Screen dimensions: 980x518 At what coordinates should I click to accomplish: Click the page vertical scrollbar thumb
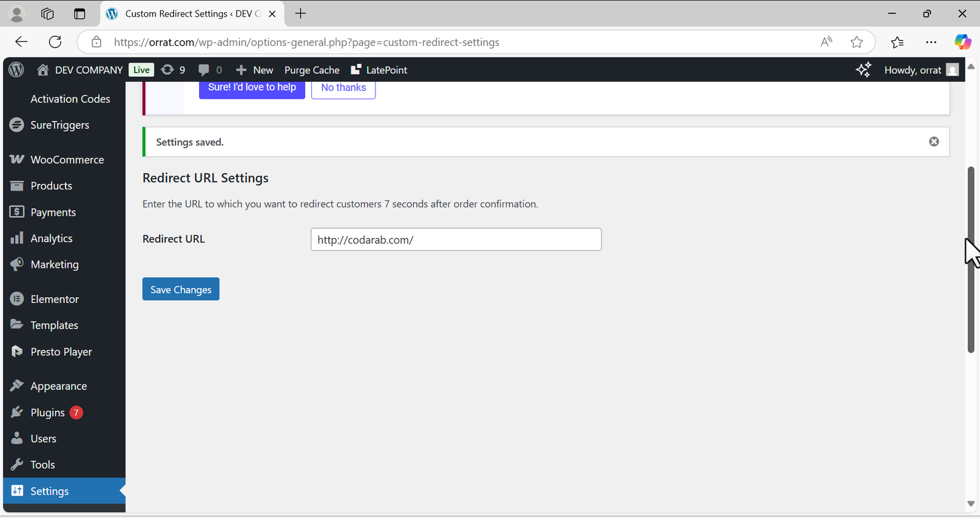(971, 259)
